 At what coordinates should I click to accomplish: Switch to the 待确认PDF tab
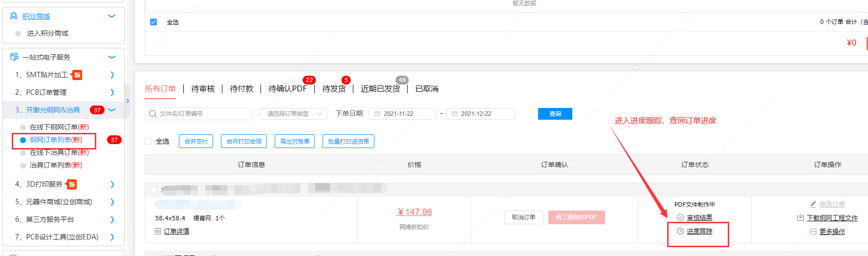coord(287,88)
